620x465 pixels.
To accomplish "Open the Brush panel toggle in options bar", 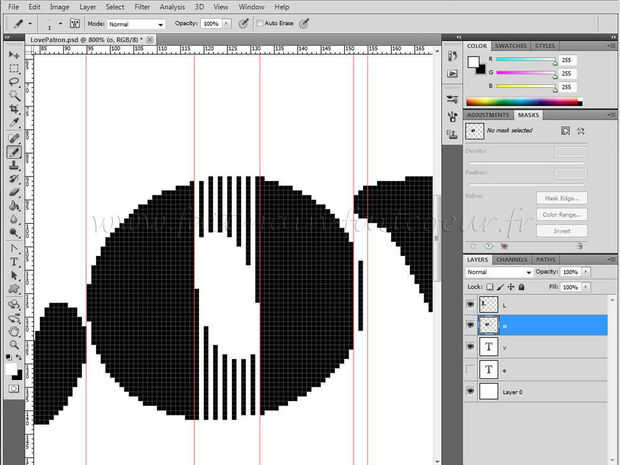I will coord(75,24).
